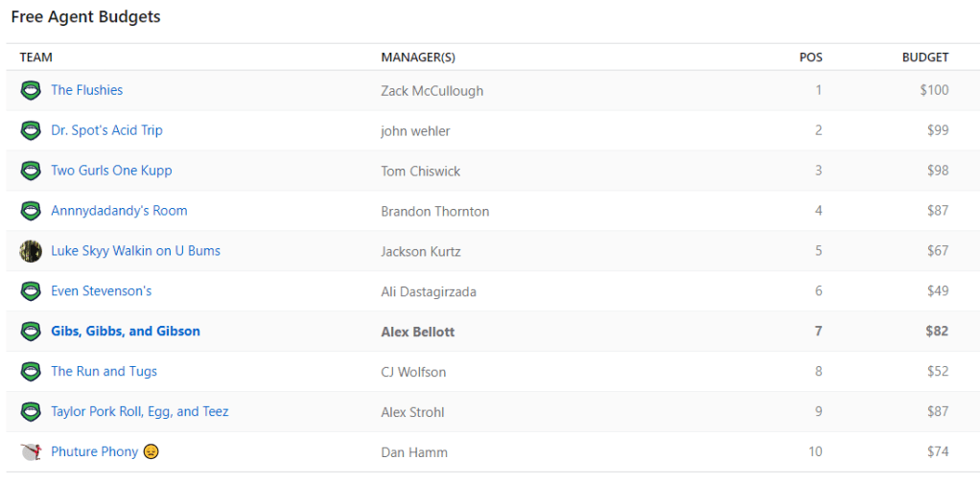Open Annnydadandy's Room team link
This screenshot has width=980, height=483.
click(x=119, y=211)
